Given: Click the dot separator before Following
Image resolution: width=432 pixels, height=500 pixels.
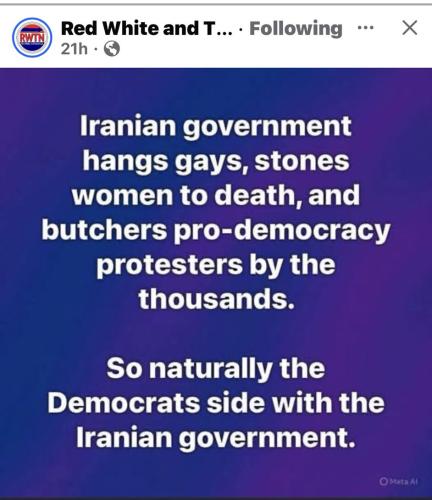Looking at the screenshot, I should (241, 29).
